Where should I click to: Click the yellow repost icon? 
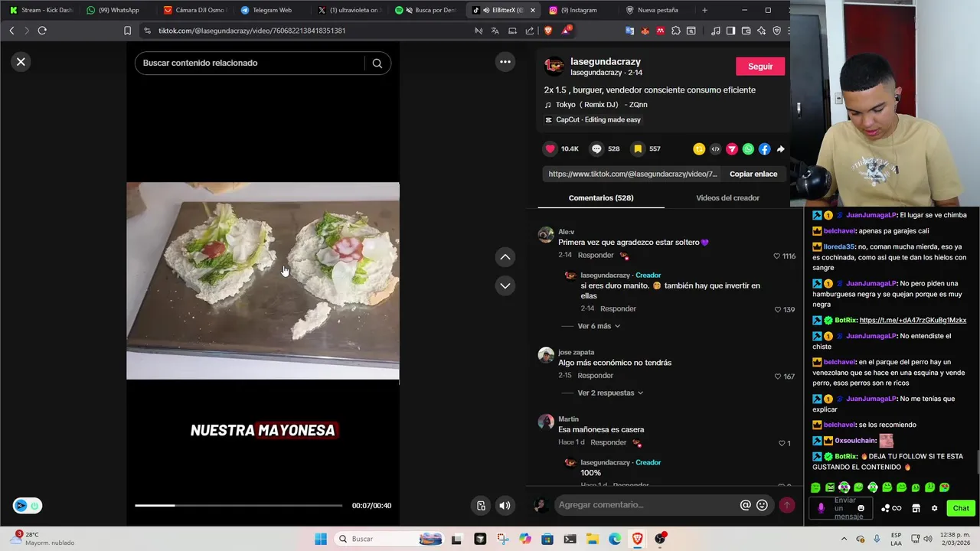(699, 149)
